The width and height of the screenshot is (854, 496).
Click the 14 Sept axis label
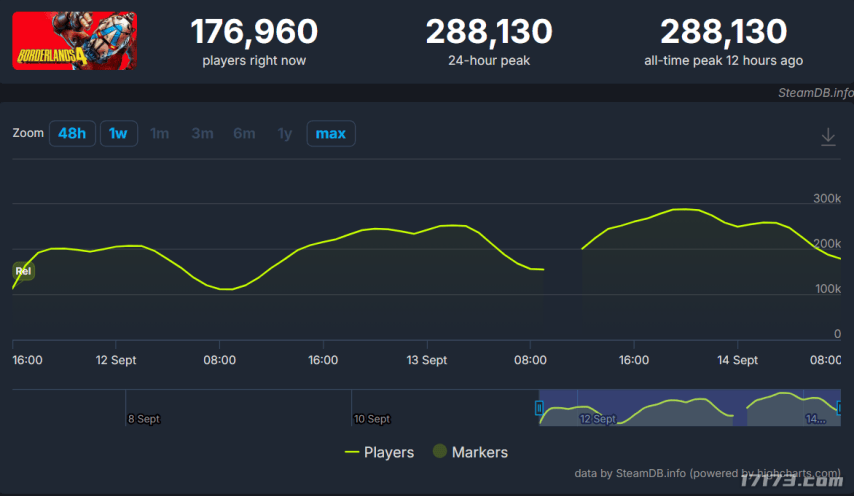point(737,360)
